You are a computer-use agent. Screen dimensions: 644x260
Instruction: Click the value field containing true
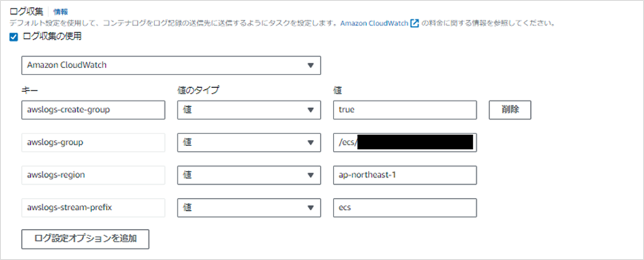click(405, 110)
